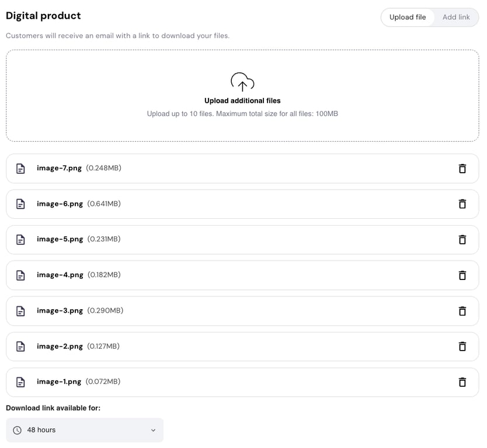Select the Upload file segment control
The height and width of the screenshot is (448, 487).
pyautogui.click(x=408, y=17)
